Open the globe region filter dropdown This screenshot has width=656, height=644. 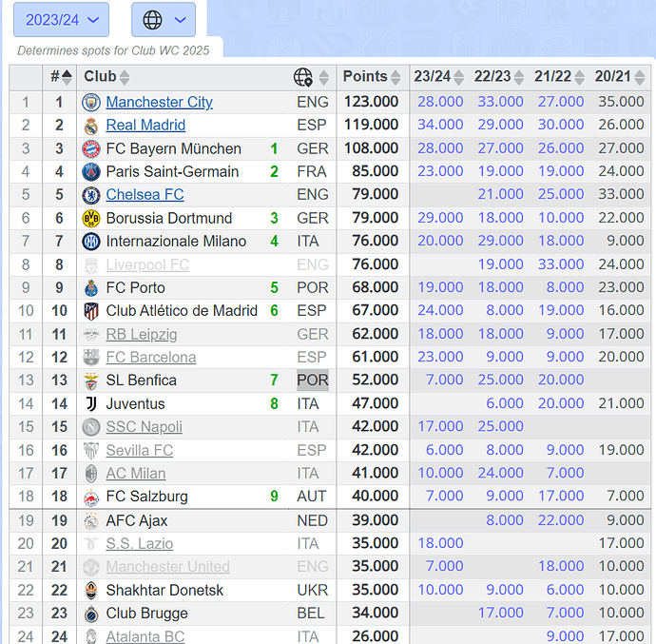[164, 20]
